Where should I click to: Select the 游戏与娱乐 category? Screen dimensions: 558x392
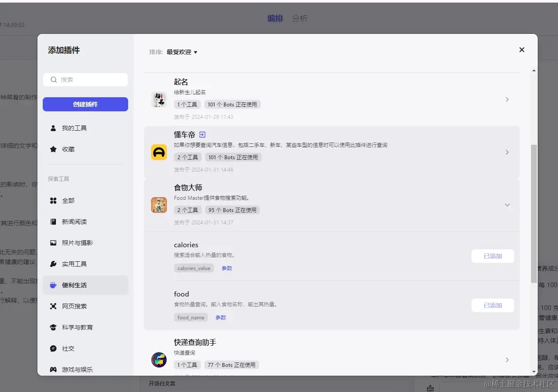(85, 370)
